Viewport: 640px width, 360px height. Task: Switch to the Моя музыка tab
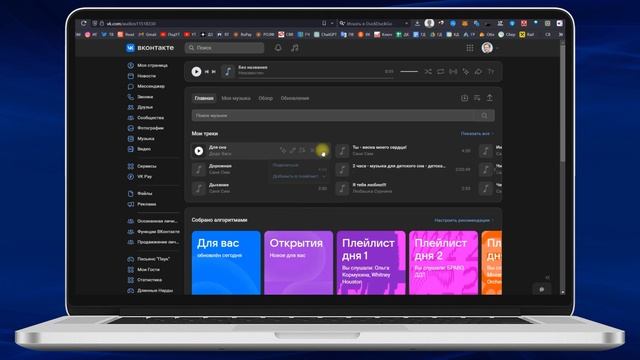point(236,98)
